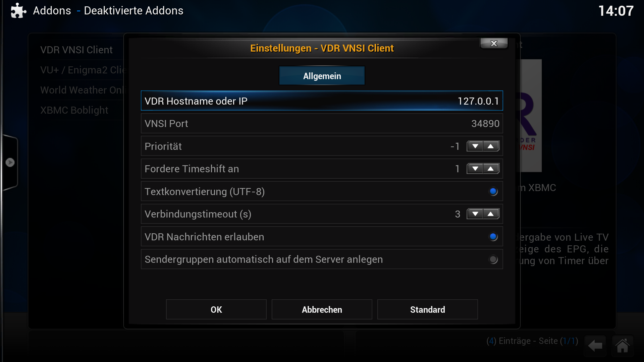Open the home screen icon
644x362 pixels.
(623, 346)
